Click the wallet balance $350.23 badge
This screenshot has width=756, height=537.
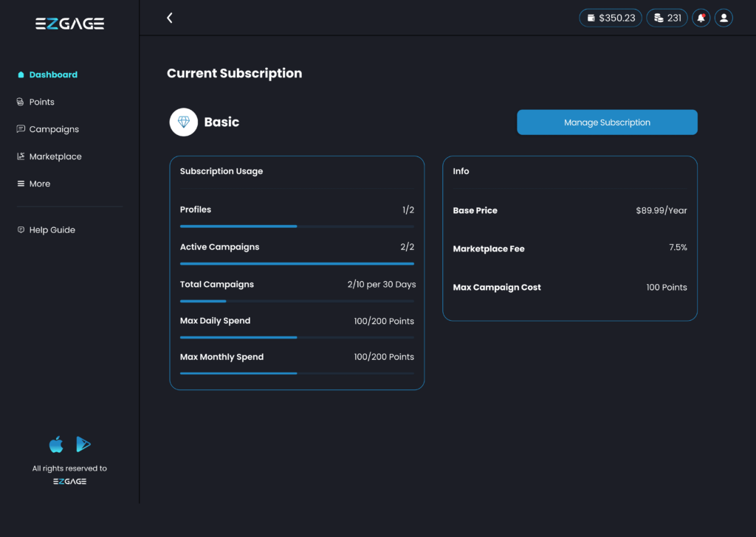(x=611, y=18)
